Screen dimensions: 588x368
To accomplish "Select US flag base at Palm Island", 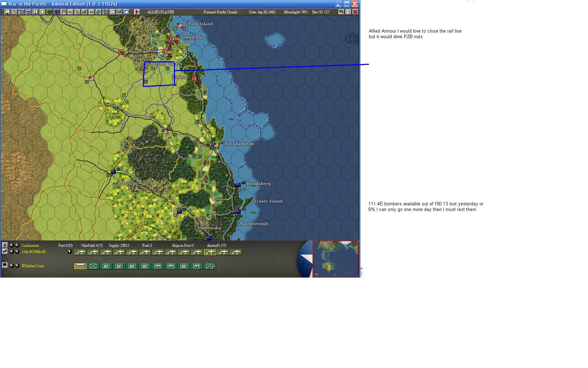I will [180, 25].
